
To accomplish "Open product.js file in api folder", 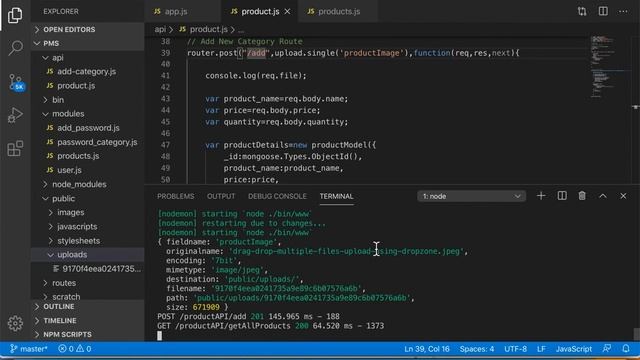I will (x=87, y=86).
